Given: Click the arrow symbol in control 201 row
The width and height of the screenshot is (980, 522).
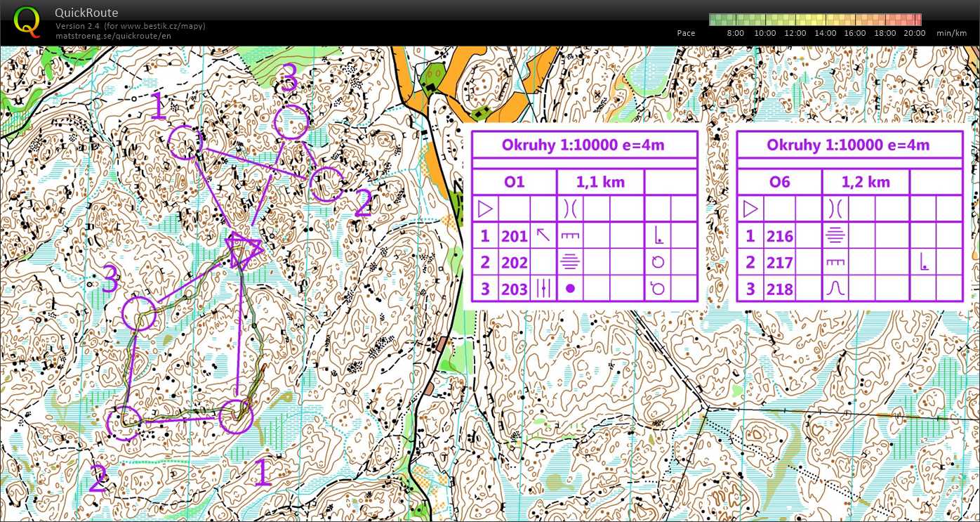Looking at the screenshot, I should click(x=543, y=235).
